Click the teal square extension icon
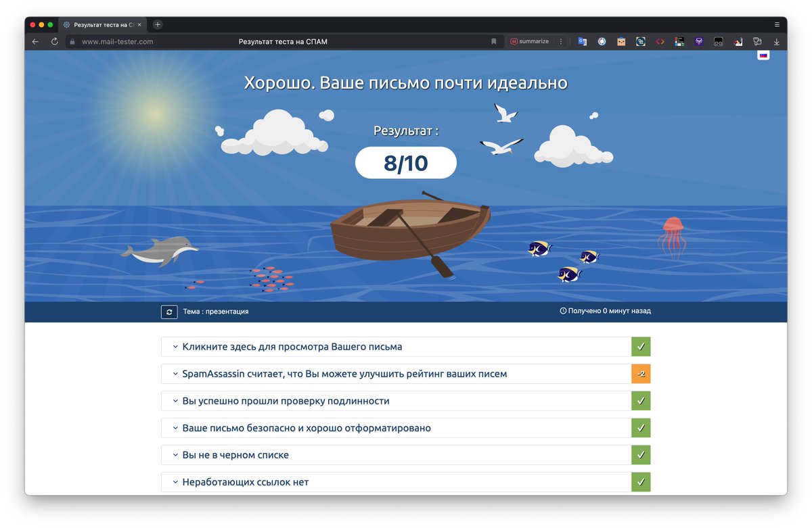The height and width of the screenshot is (528, 812). point(640,41)
